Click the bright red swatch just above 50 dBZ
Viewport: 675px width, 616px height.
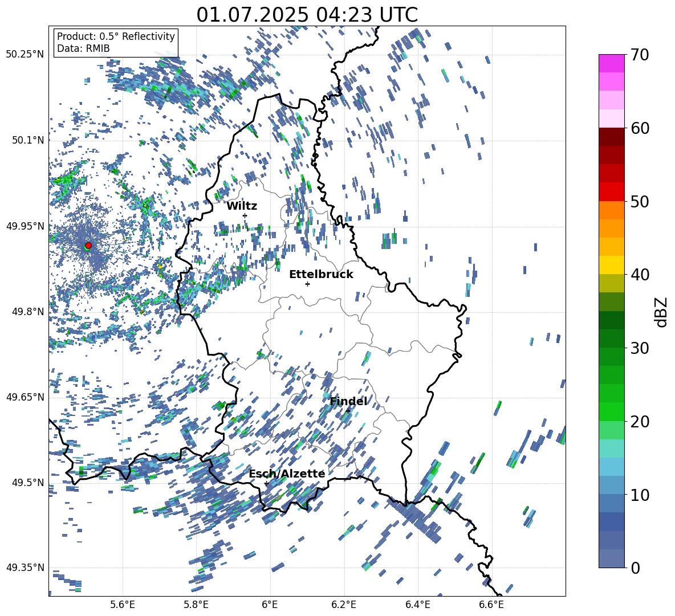click(x=612, y=192)
